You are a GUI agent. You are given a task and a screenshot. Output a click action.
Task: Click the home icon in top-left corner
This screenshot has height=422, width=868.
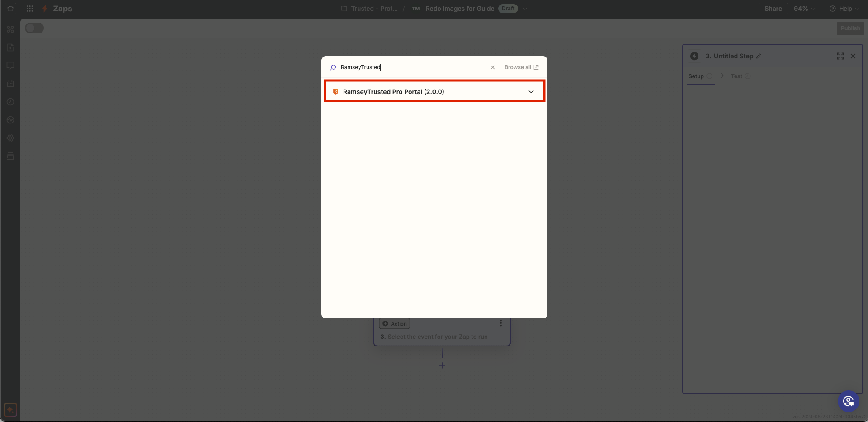coord(10,9)
